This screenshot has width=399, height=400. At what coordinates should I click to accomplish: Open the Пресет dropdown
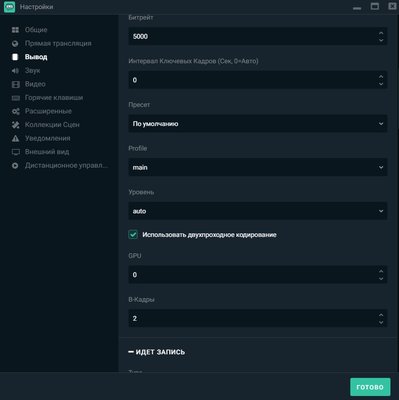[258, 124]
